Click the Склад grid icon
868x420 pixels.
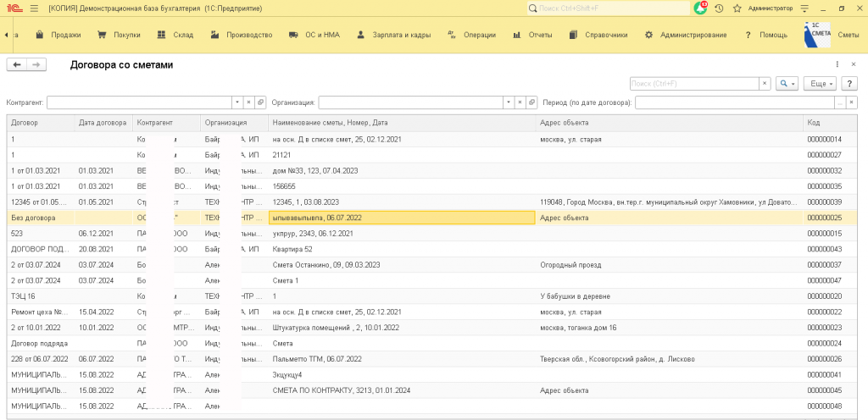pos(161,34)
